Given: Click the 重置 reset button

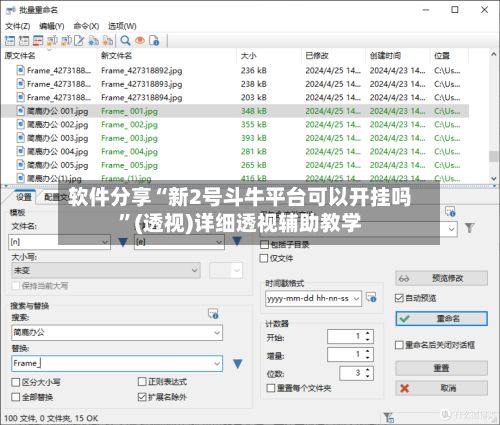Looking at the screenshot, I should [441, 368].
